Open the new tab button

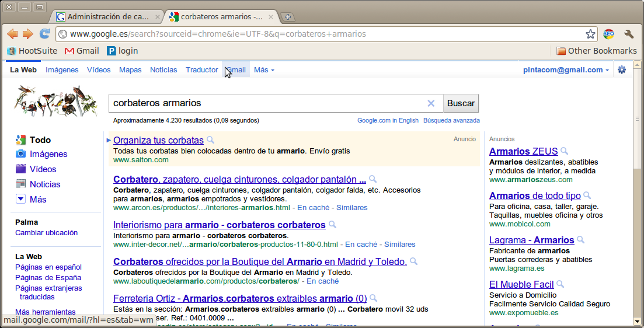(x=288, y=17)
